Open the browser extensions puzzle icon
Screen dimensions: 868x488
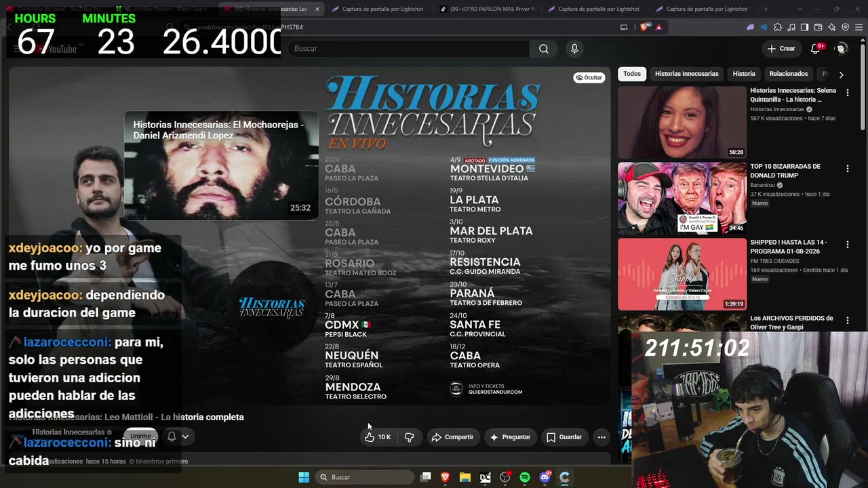(777, 27)
